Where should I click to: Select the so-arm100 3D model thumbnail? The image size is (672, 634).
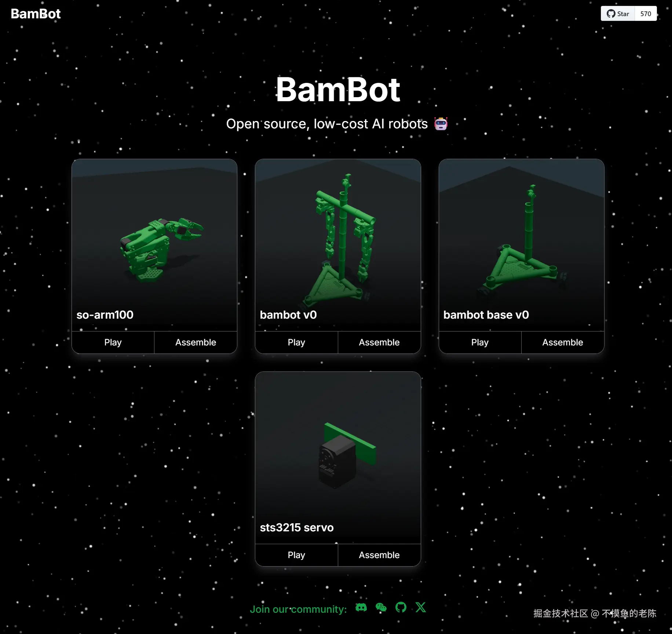click(x=154, y=245)
